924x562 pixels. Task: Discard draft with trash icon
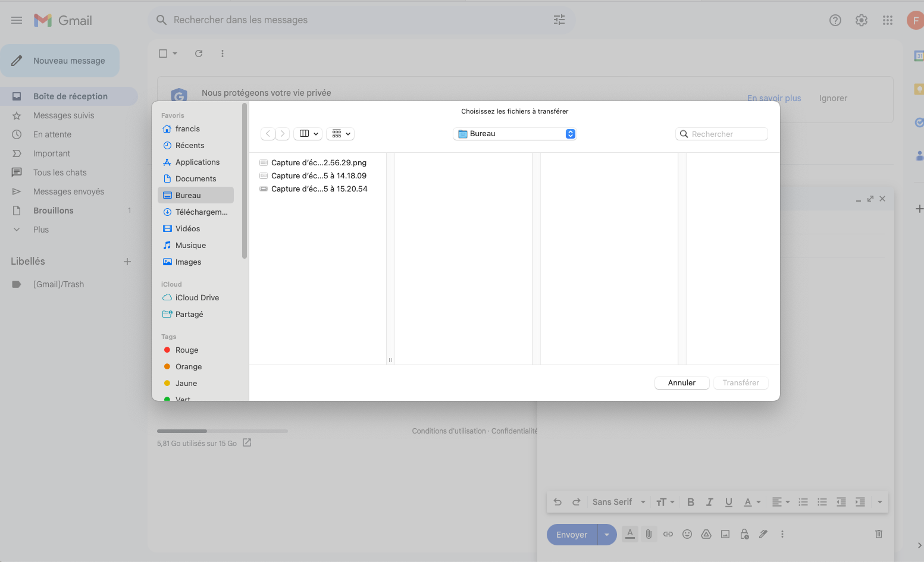[878, 534]
